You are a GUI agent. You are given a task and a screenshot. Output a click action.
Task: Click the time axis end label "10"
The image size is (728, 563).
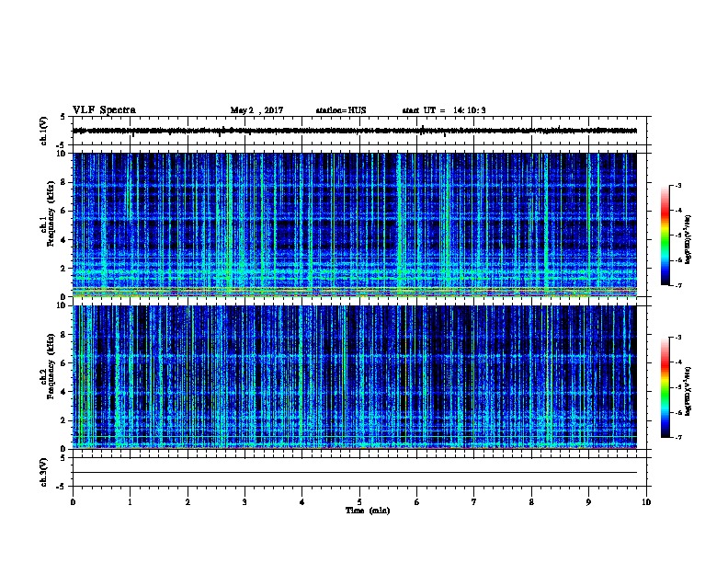(x=646, y=502)
